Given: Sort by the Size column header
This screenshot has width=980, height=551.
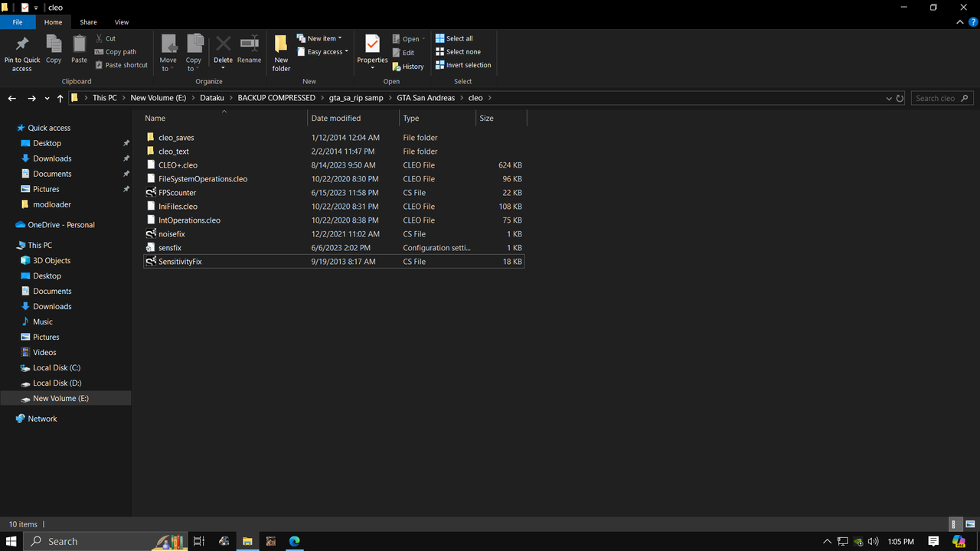Looking at the screenshot, I should [x=501, y=118].
